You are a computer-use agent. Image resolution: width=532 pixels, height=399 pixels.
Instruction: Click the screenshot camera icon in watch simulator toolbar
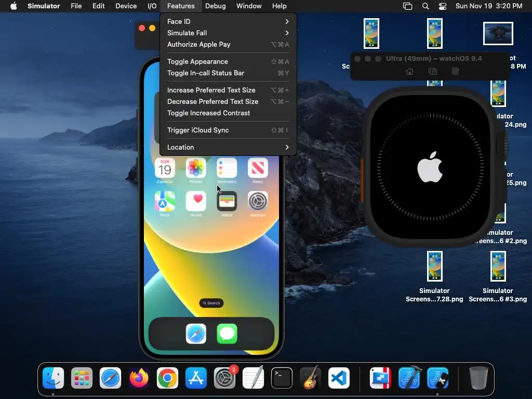tap(433, 71)
